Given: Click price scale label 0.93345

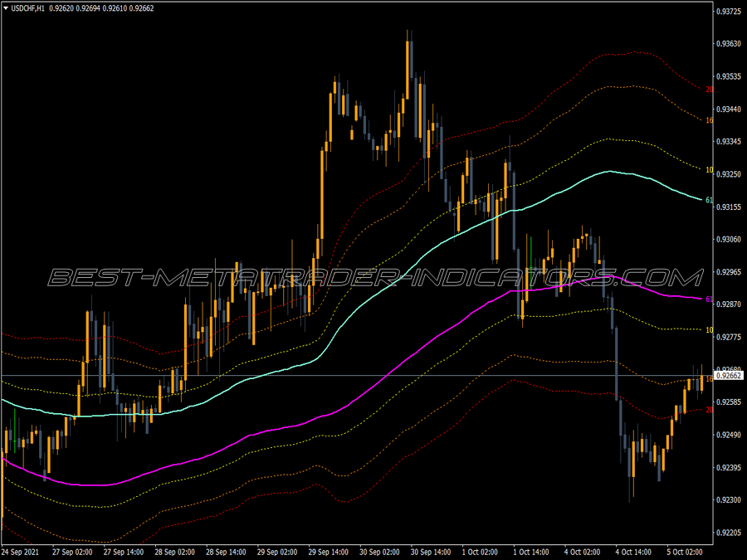Looking at the screenshot, I should coord(729,141).
